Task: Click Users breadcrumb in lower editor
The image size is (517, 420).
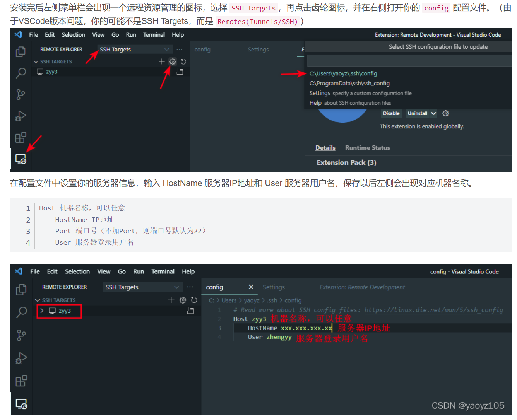Action: (229, 300)
